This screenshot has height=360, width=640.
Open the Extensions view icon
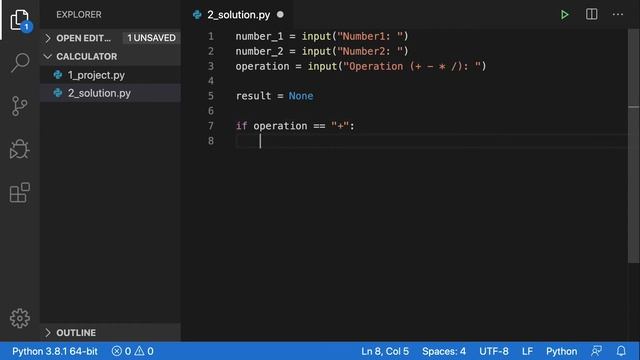point(20,193)
